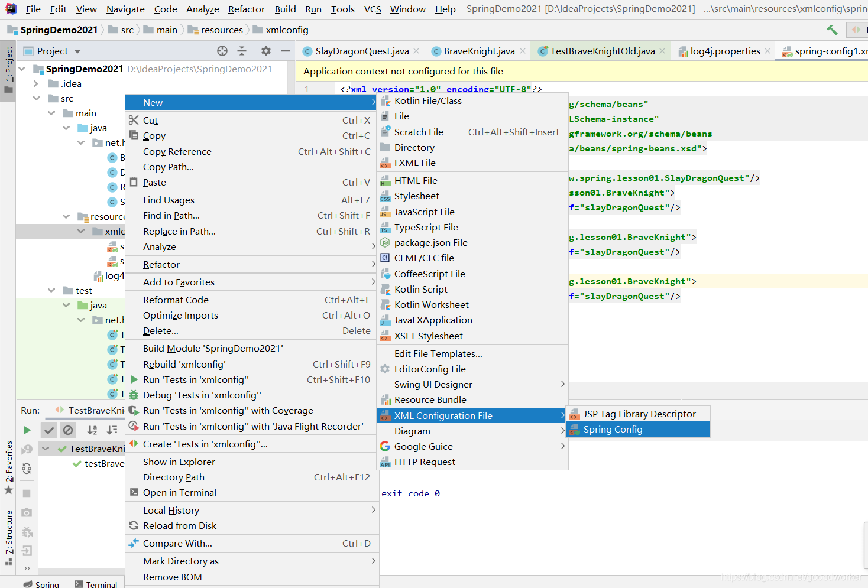The width and height of the screenshot is (868, 588).
Task: Select Reformat Code in context menu
Action: tap(252, 300)
